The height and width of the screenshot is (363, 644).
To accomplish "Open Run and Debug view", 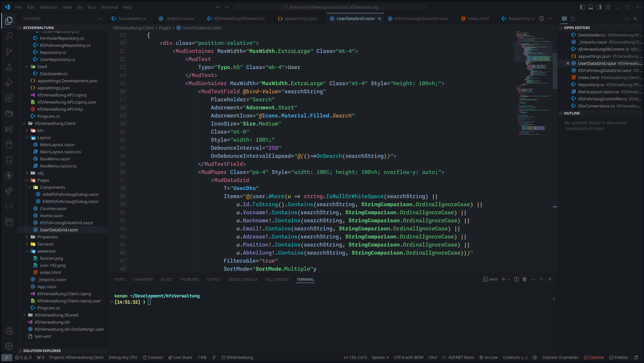I will [x=9, y=82].
